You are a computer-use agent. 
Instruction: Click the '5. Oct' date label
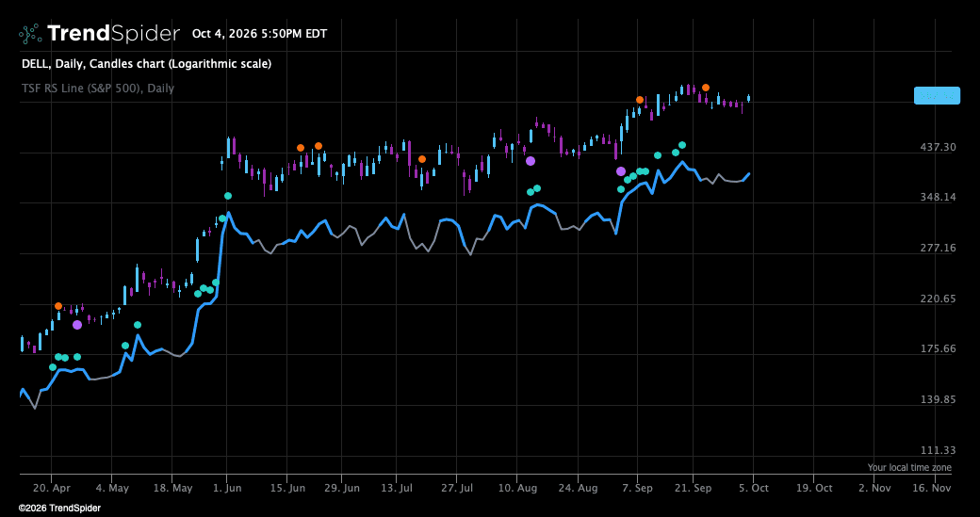point(754,487)
